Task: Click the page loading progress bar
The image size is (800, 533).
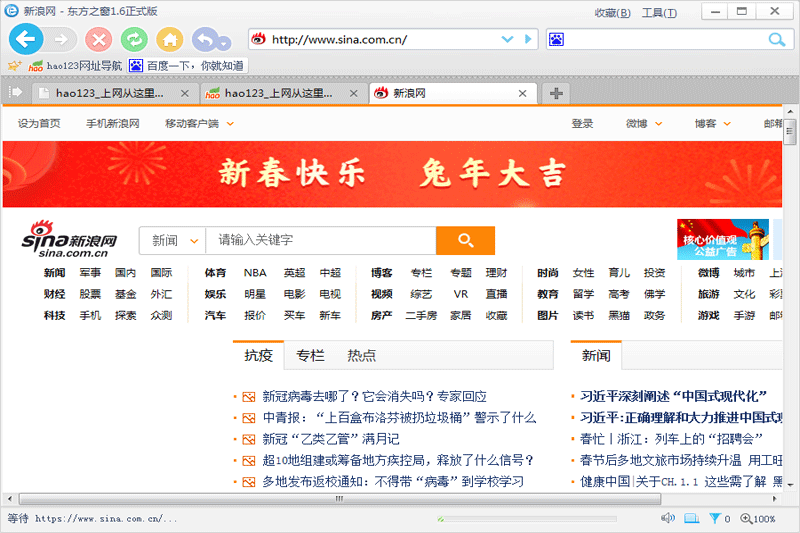Action: point(527,519)
